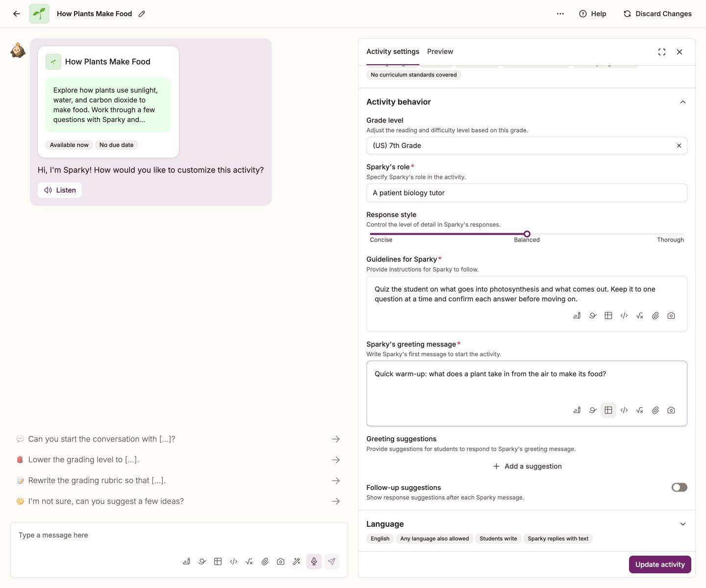This screenshot has height=588, width=706.
Task: Open Help
Action: (x=593, y=14)
